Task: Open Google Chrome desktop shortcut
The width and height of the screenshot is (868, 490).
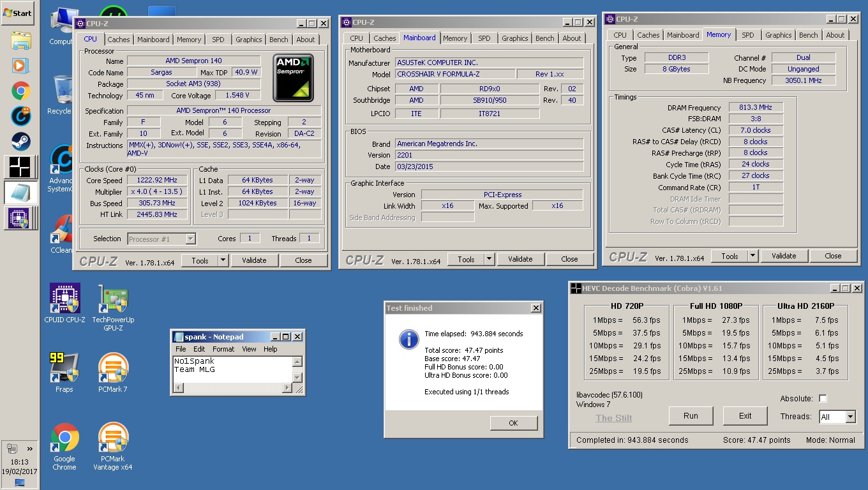Action: coord(64,447)
